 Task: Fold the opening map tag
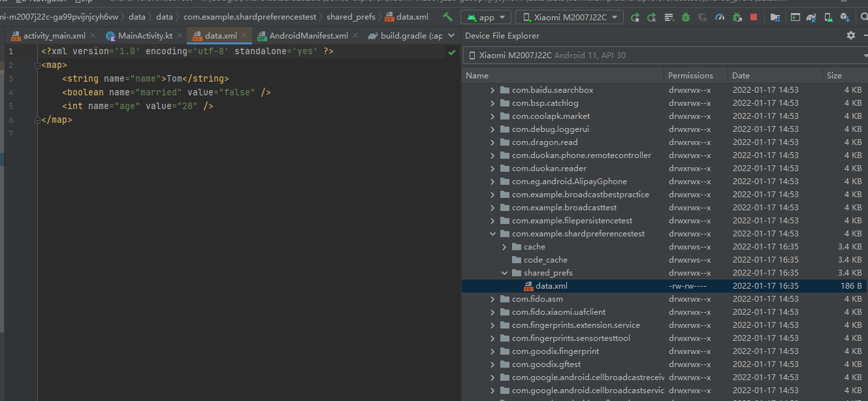tap(37, 65)
